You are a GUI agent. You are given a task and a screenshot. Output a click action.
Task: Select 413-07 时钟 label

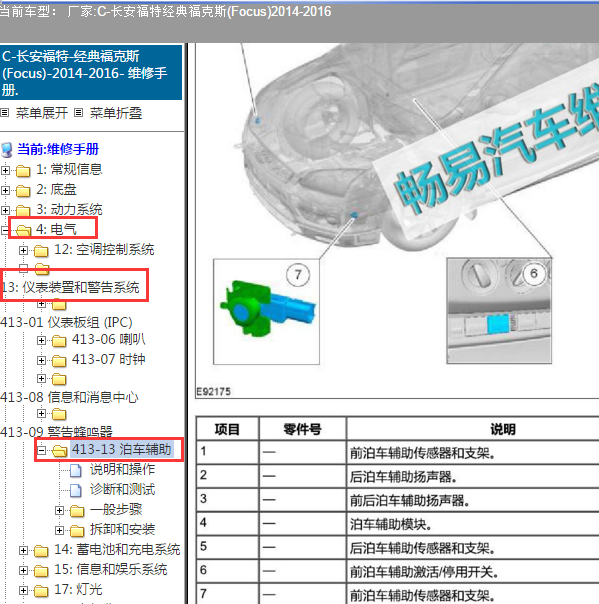(x=109, y=359)
